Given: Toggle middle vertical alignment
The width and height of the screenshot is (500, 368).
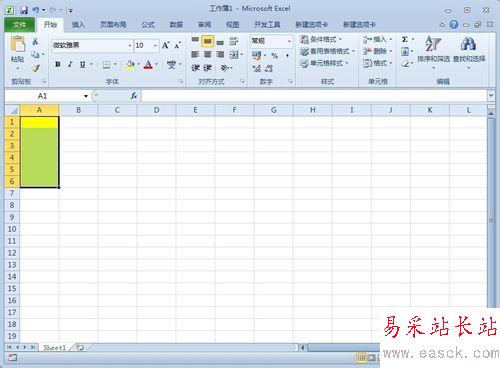Looking at the screenshot, I should pyautogui.click(x=207, y=41).
